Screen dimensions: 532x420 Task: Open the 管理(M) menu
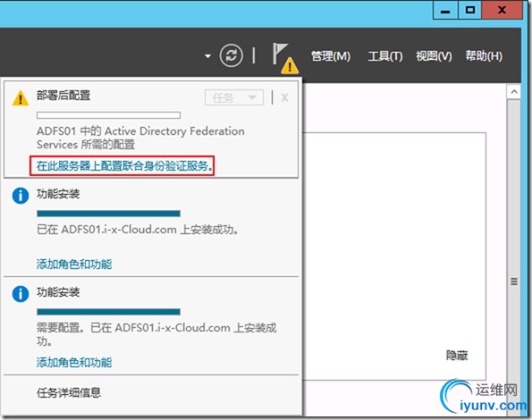click(x=331, y=56)
